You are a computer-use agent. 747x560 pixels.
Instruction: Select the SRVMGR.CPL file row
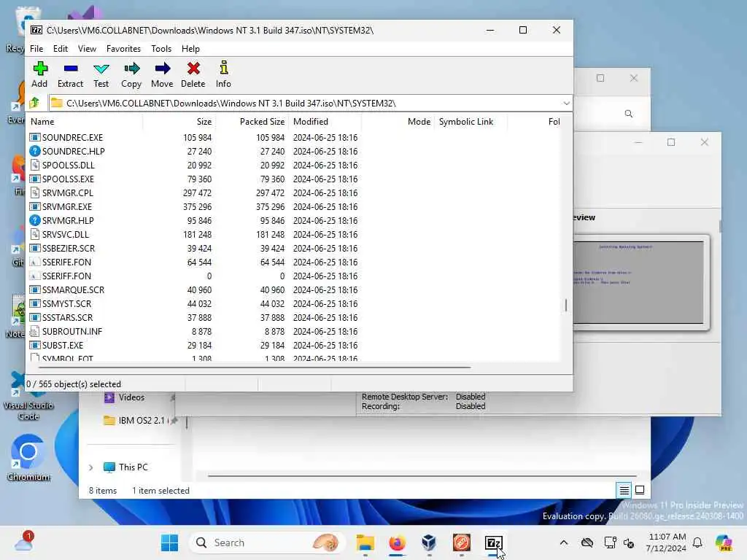click(x=294, y=192)
